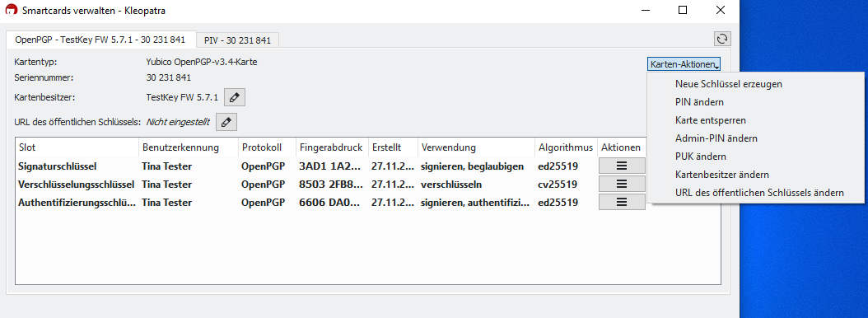Click serial number value 30 231 841
868x318 pixels.
pos(169,77)
